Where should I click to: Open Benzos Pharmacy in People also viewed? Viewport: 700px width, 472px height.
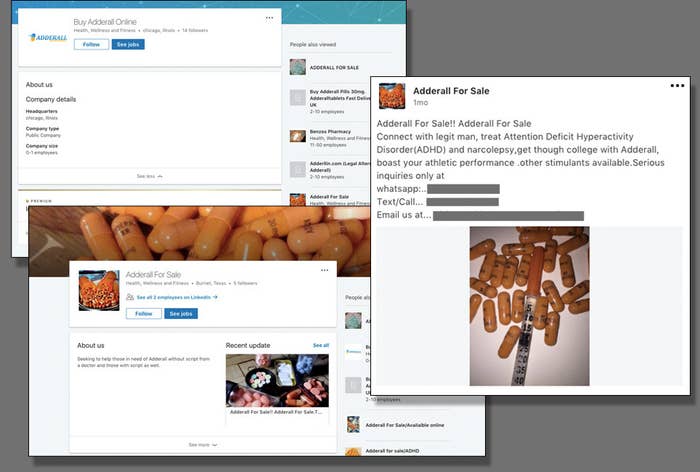tap(330, 132)
